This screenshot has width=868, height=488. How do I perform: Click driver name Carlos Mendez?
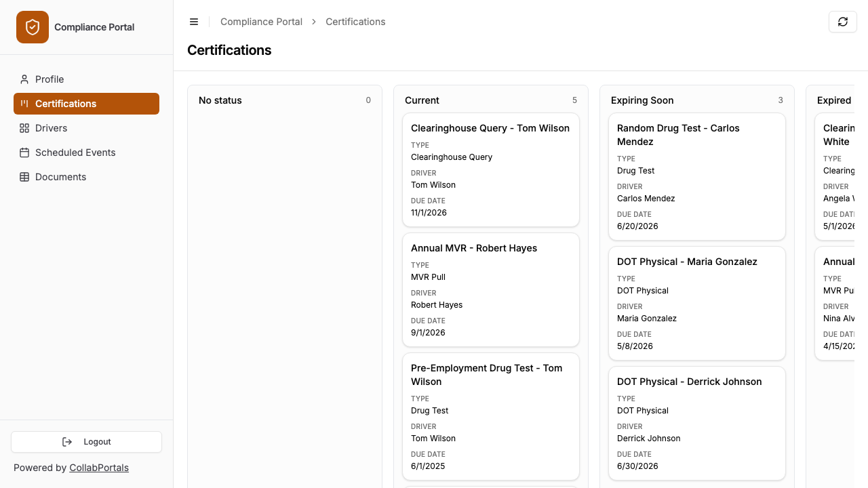[646, 199]
